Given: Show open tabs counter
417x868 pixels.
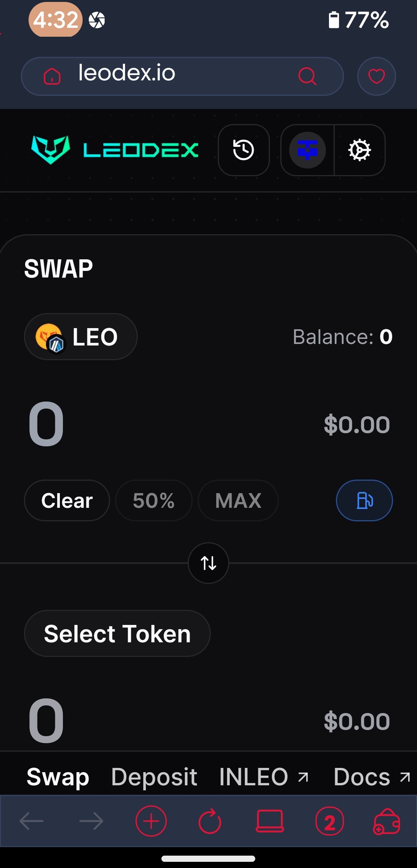Looking at the screenshot, I should 329,821.
